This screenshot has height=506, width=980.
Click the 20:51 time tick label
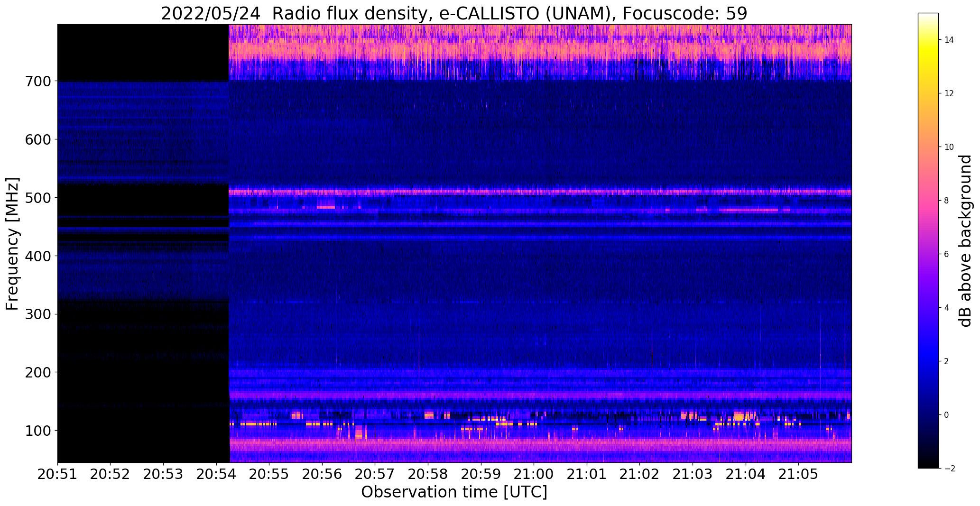[57, 474]
